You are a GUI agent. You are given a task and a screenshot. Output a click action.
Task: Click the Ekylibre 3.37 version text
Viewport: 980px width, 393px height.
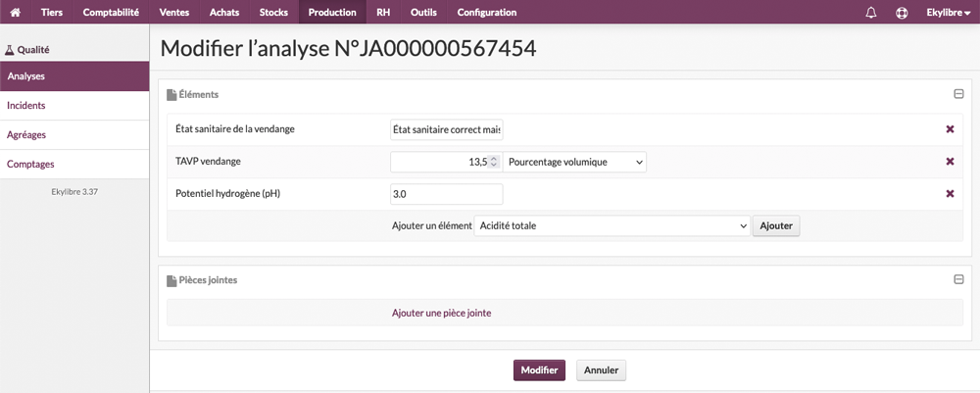74,192
